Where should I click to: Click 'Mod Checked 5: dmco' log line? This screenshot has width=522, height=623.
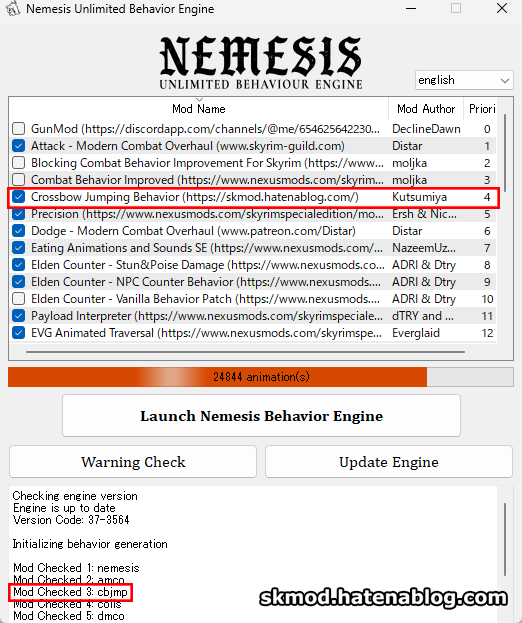pyautogui.click(x=69, y=616)
